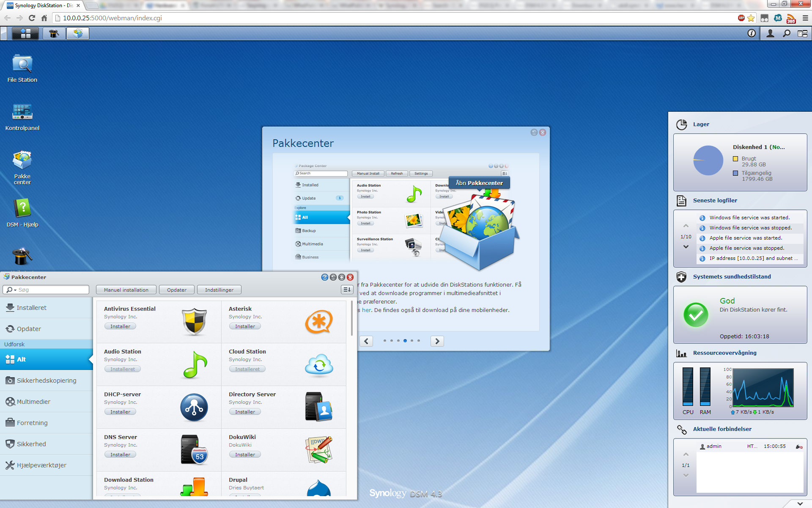Click the DSM search magnifier icon

787,33
